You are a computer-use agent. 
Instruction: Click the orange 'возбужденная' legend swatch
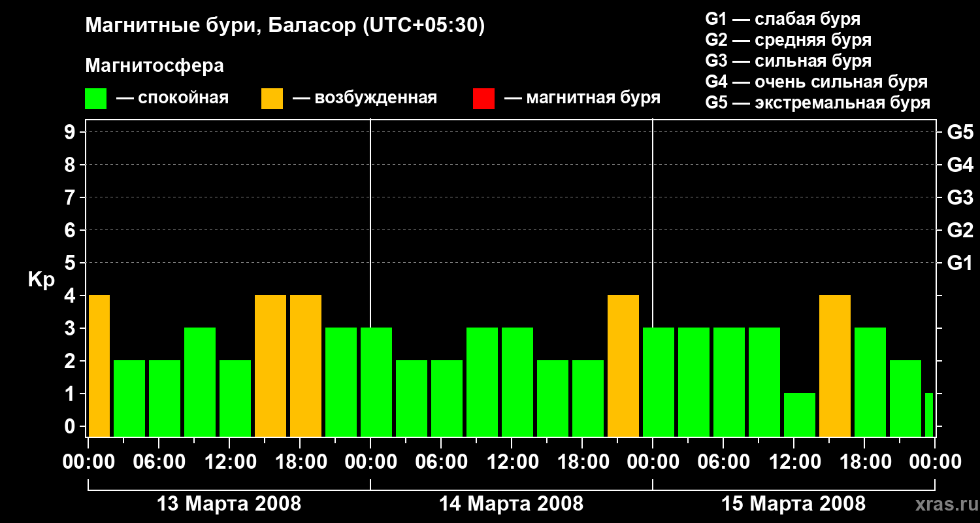point(272,99)
